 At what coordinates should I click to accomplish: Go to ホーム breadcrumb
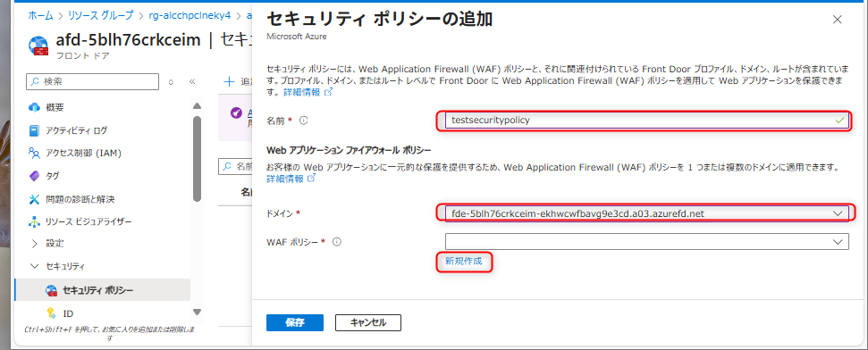click(40, 15)
